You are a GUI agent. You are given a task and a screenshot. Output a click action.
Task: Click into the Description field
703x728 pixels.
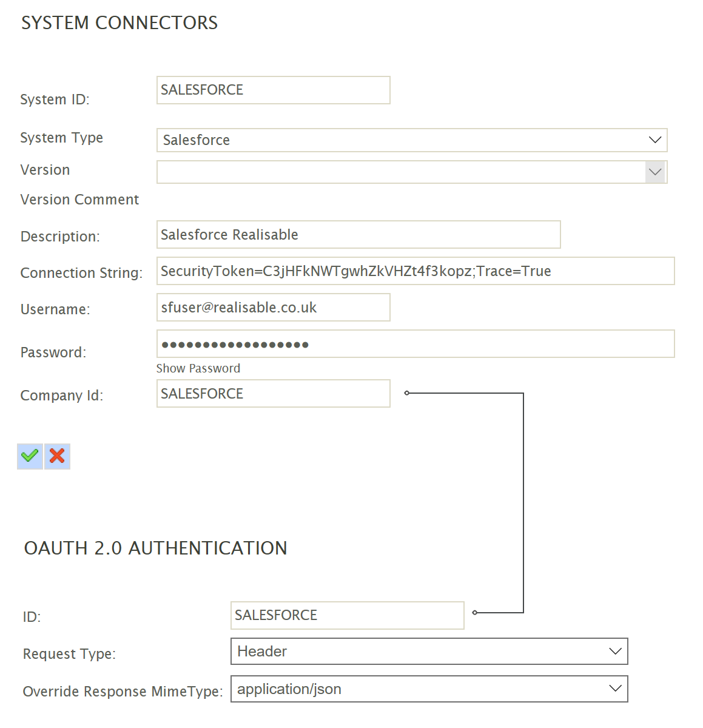[x=358, y=235]
